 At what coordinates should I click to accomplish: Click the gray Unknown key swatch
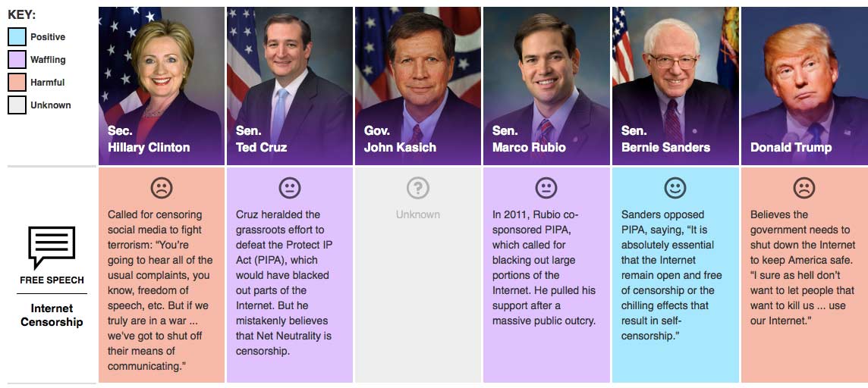point(17,105)
